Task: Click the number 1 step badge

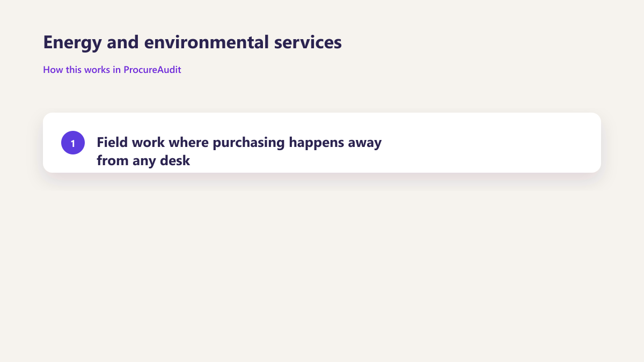Action: 73,143
